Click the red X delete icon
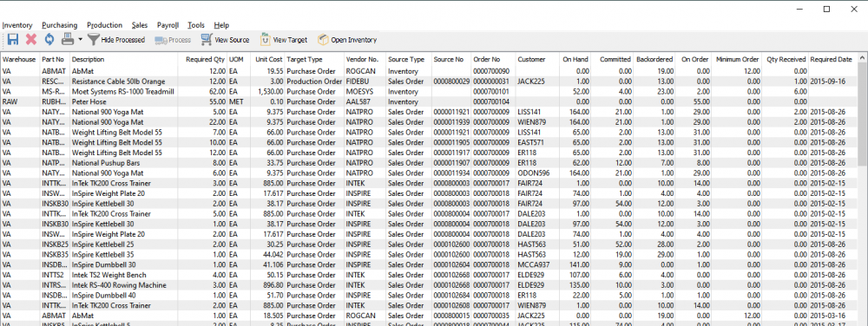 [x=31, y=39]
